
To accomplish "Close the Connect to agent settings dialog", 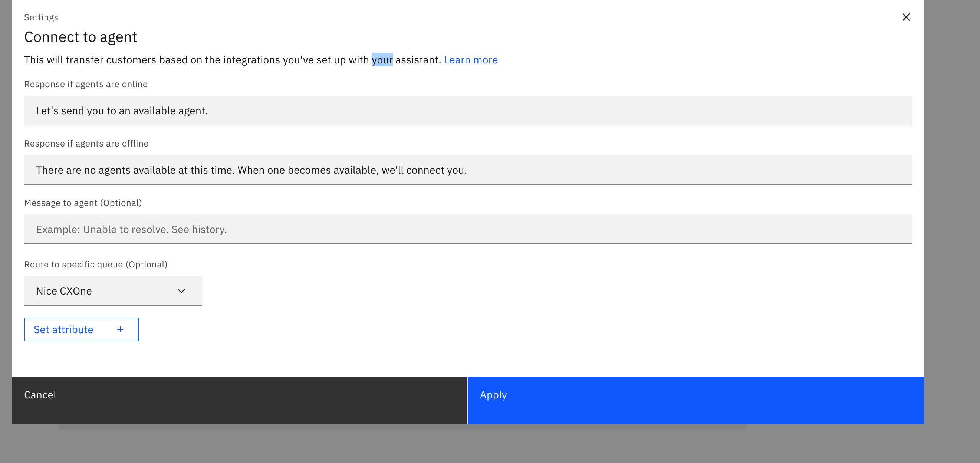I will tap(907, 17).
